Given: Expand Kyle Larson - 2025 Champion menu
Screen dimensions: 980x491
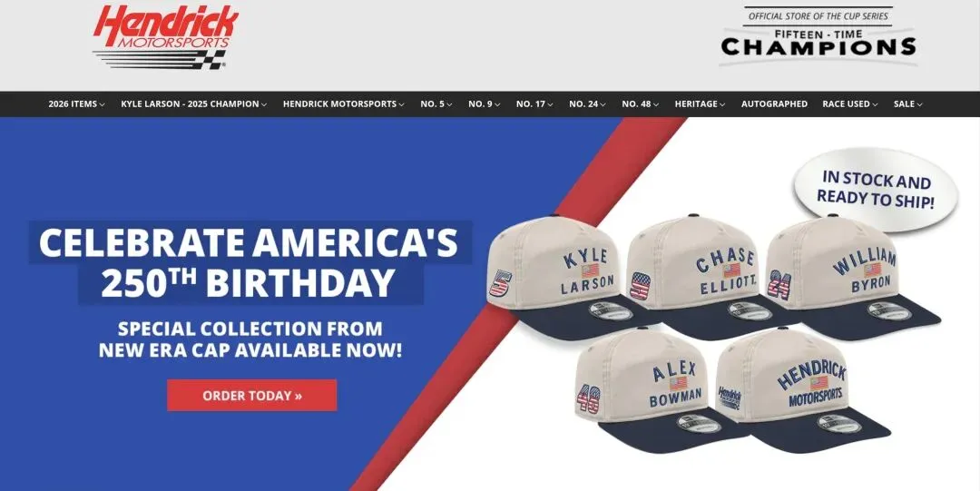Looking at the screenshot, I should click(x=194, y=103).
